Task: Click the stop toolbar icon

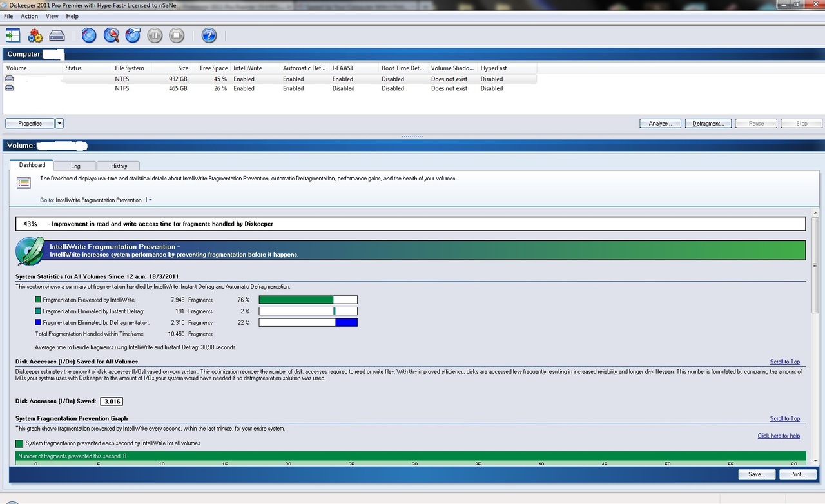Action: point(177,35)
